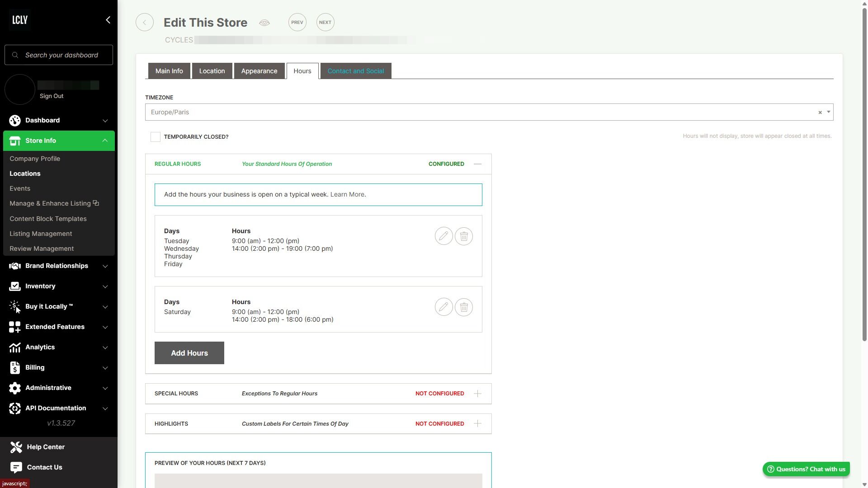The width and height of the screenshot is (868, 488).
Task: Collapse the sidebar with the top arrow
Action: point(108,20)
